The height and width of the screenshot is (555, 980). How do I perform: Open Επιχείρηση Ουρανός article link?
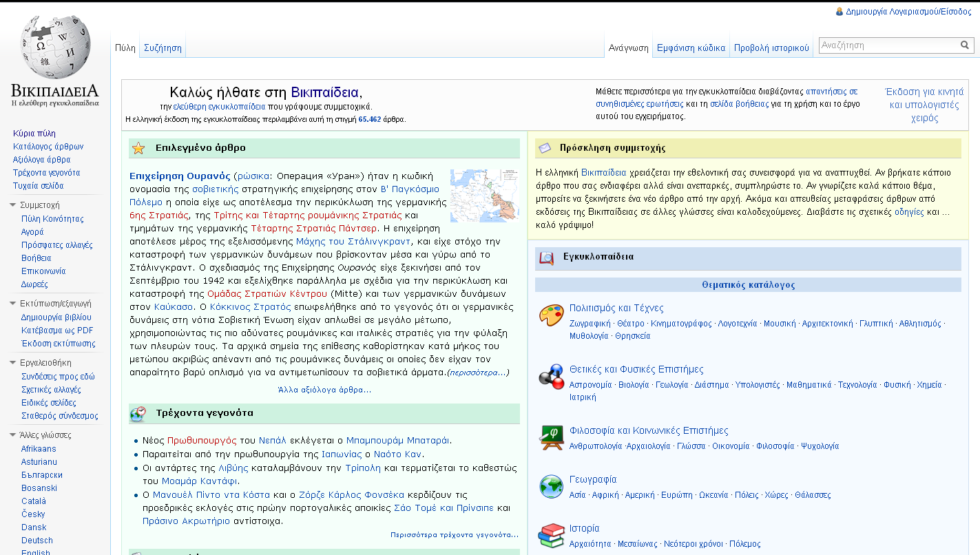tap(180, 176)
